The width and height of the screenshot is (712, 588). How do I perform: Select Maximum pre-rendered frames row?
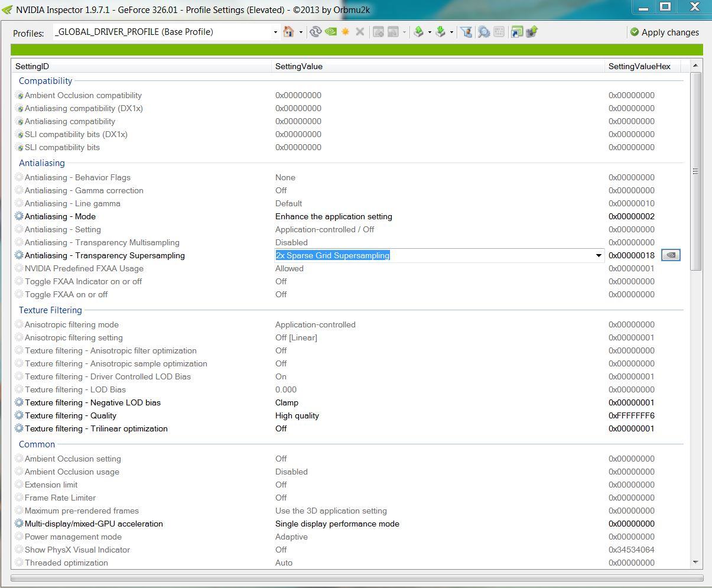(x=347, y=511)
